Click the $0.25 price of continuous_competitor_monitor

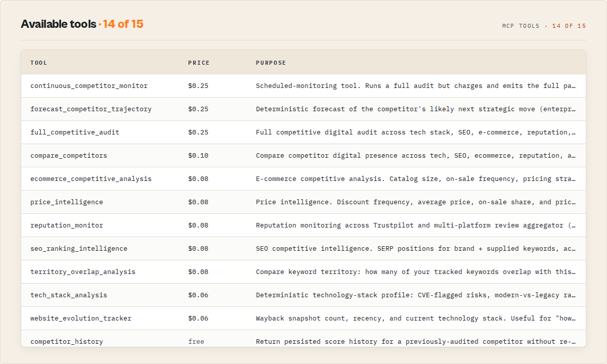pyautogui.click(x=198, y=86)
